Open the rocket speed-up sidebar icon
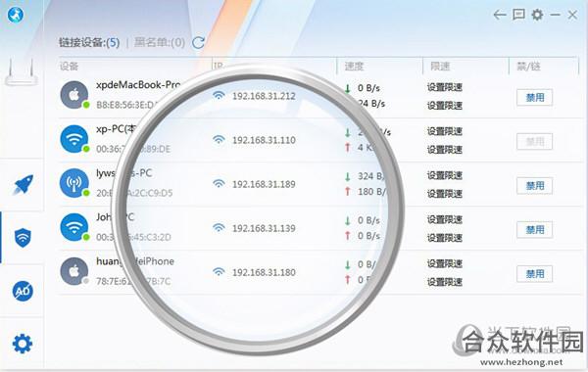This screenshot has width=588, height=372. [x=24, y=184]
